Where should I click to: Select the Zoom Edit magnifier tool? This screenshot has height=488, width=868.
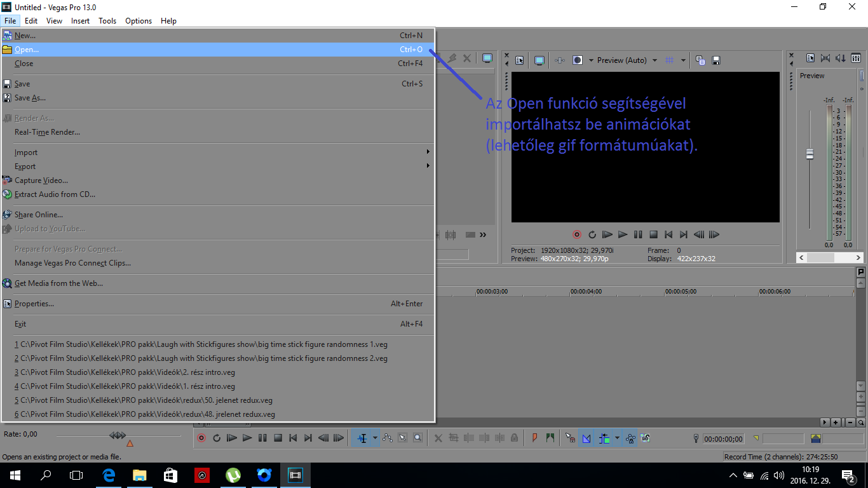(x=417, y=438)
